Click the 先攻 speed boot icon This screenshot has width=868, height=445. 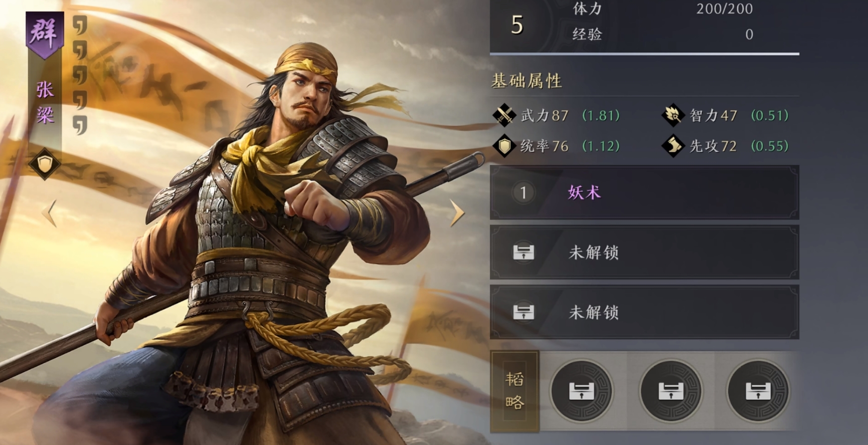(x=673, y=146)
